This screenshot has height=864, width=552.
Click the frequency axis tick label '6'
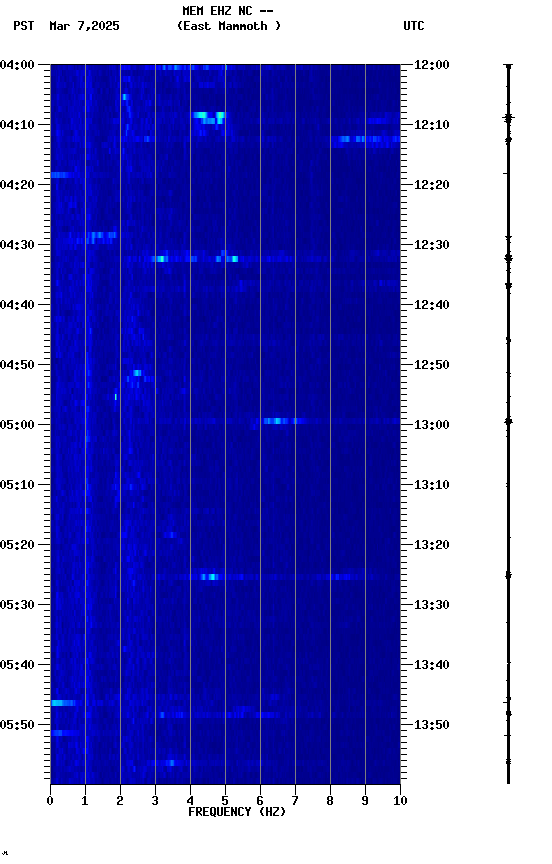260,801
